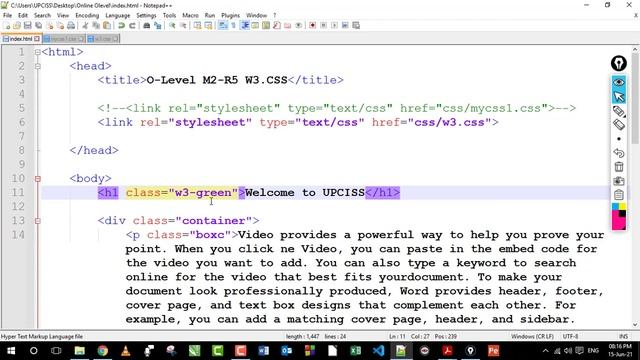Click the Save All toolbar icon
This screenshot has width=640, height=360.
point(38,25)
